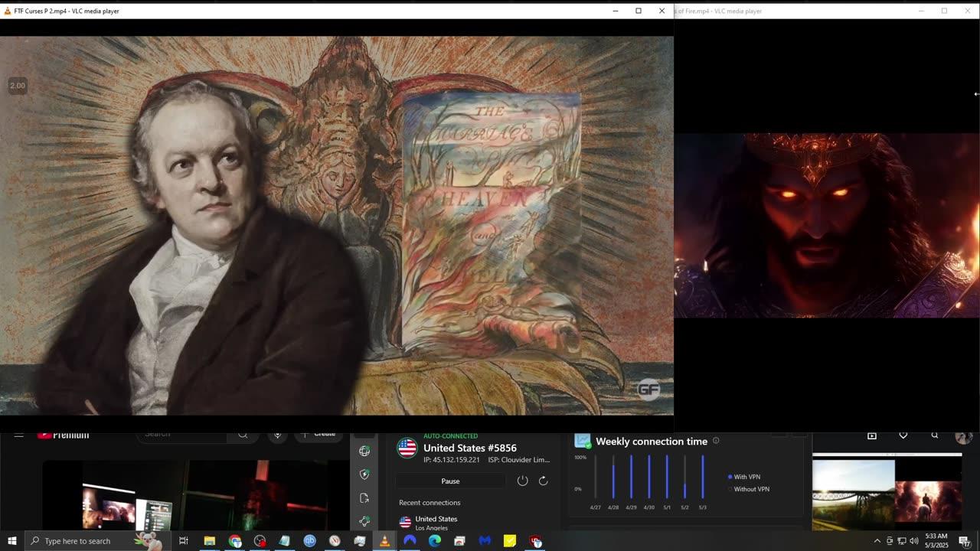The height and width of the screenshot is (551, 980).
Task: Open NordVPN from taskbar
Action: click(x=410, y=541)
